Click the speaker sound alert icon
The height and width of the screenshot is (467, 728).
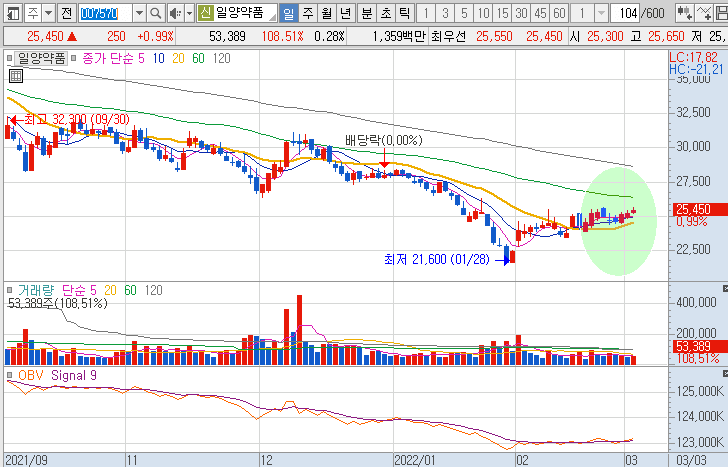tap(175, 13)
